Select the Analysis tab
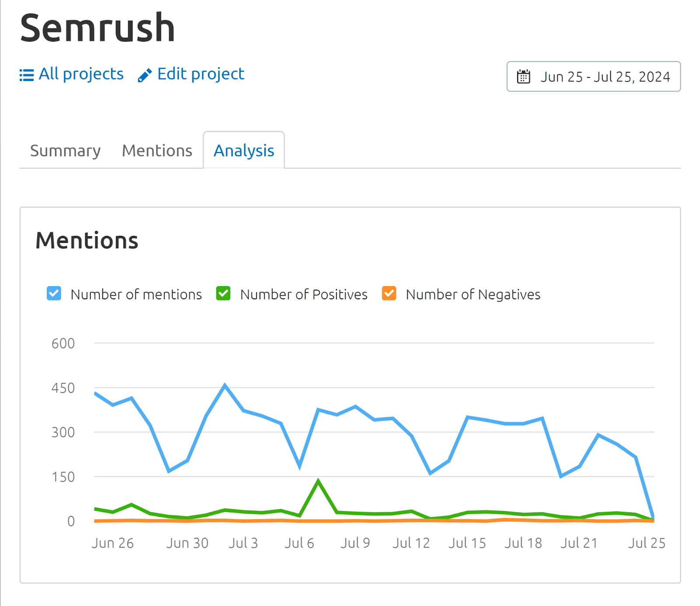Screen dimensions: 700x606 click(244, 150)
